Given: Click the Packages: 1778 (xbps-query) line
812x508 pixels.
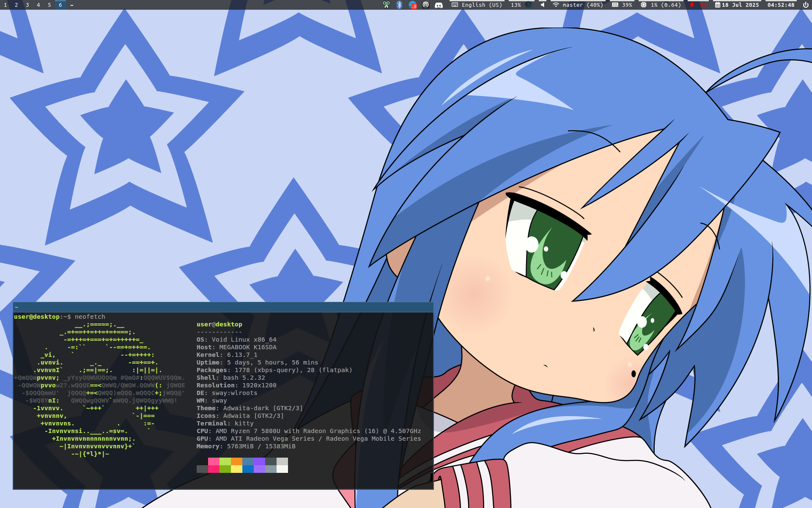Looking at the screenshot, I should [x=274, y=370].
